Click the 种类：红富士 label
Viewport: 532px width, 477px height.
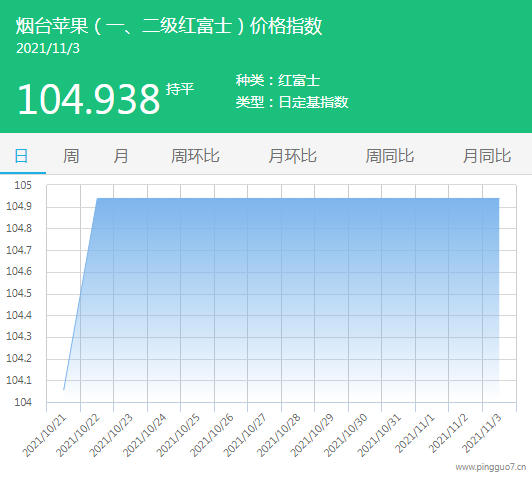(x=278, y=81)
